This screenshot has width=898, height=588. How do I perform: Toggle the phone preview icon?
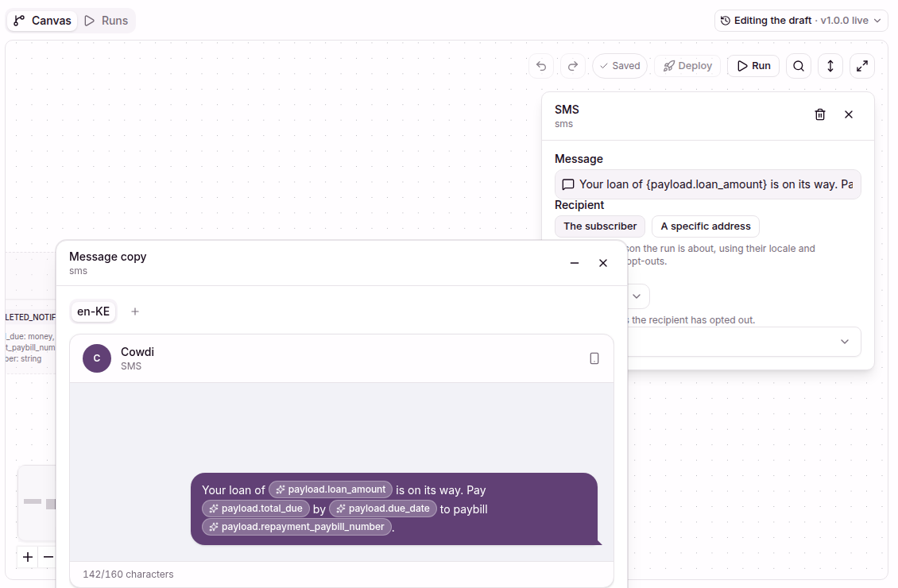tap(594, 358)
